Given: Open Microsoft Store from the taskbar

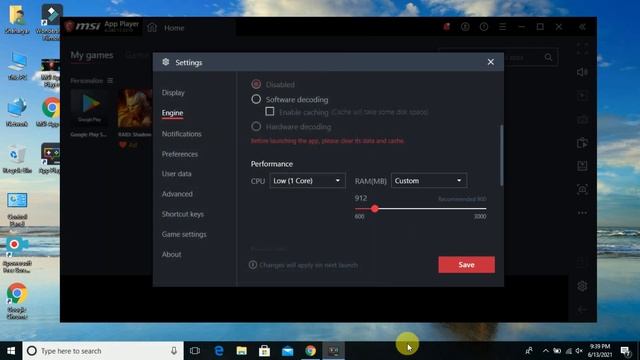Looking at the screenshot, I should [x=264, y=351].
